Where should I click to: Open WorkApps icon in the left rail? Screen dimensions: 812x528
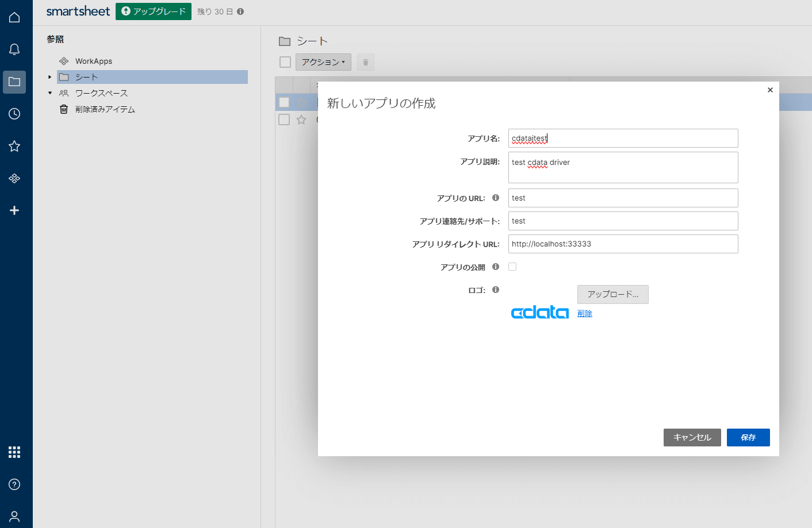pyautogui.click(x=14, y=178)
